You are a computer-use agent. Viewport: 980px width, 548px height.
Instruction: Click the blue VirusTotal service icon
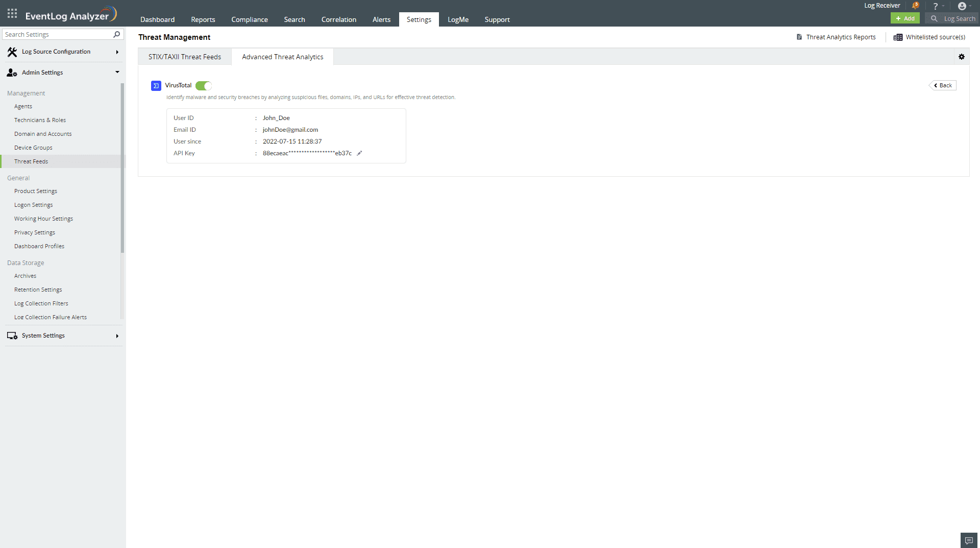point(156,85)
